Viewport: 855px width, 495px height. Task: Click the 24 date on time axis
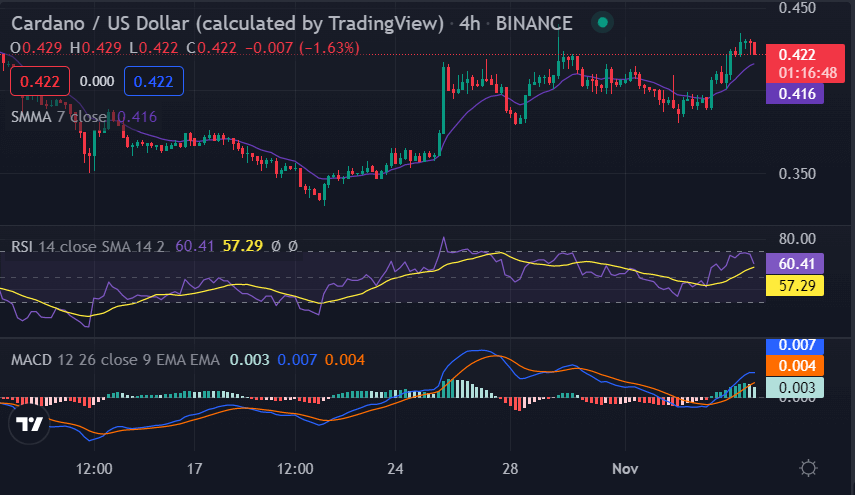point(395,469)
